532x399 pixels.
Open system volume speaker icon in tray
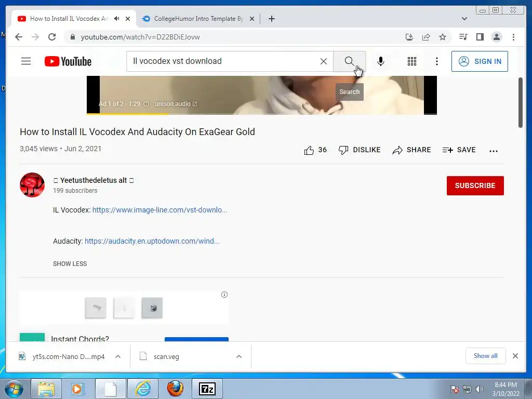480,389
